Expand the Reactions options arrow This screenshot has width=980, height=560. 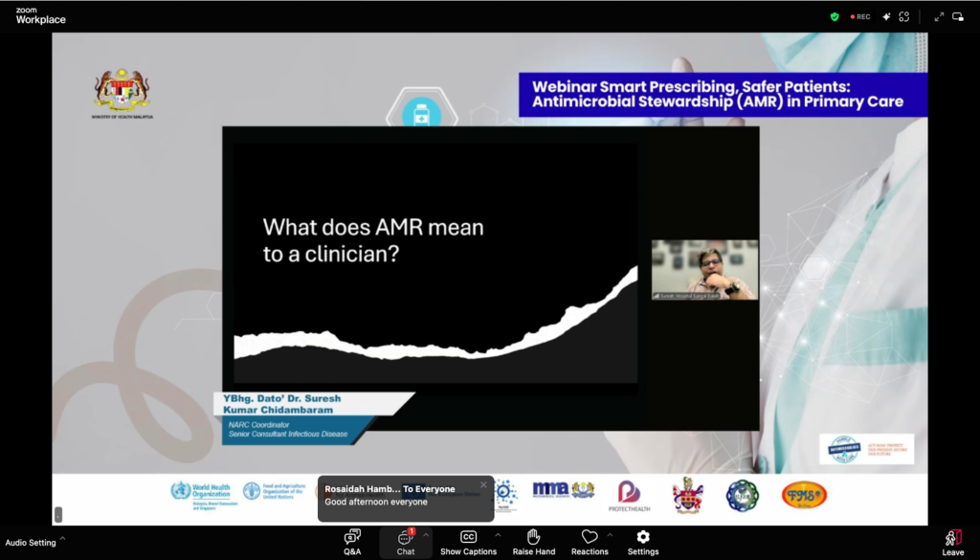(610, 534)
